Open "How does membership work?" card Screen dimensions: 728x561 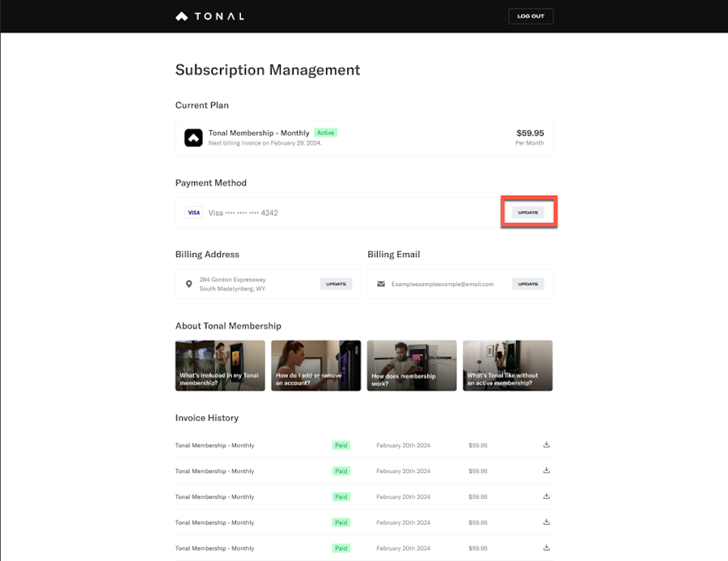pos(412,365)
